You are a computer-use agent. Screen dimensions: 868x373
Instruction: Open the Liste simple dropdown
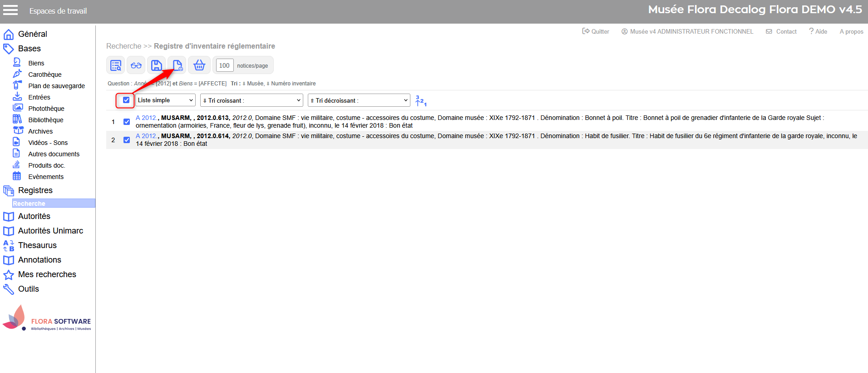(165, 100)
